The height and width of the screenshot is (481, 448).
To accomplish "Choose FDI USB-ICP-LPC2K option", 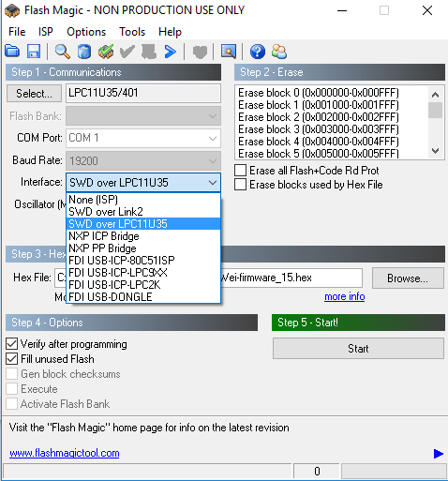I will pyautogui.click(x=143, y=285).
